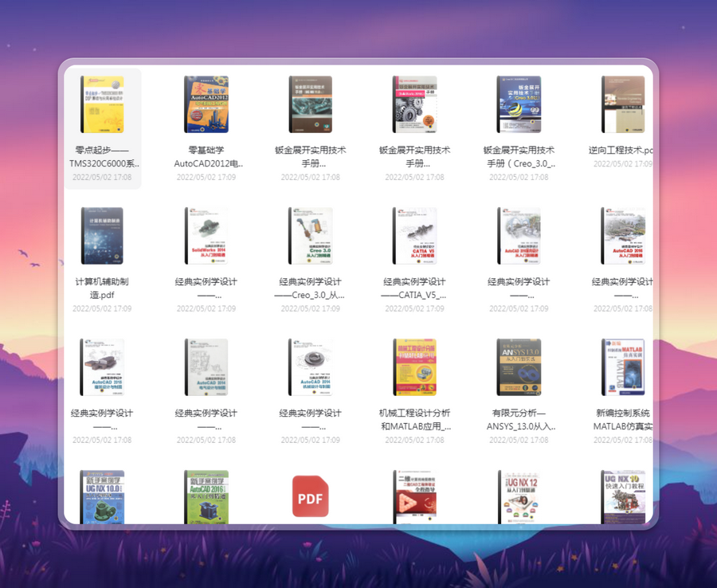Open the Creo_3.0 sheet metal handbook
The image size is (717, 588).
pos(519,104)
